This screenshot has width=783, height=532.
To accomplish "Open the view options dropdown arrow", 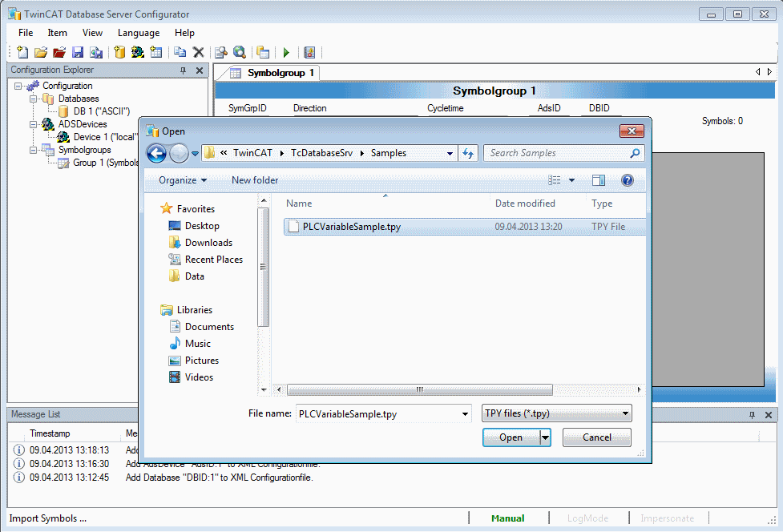I will coord(571,180).
